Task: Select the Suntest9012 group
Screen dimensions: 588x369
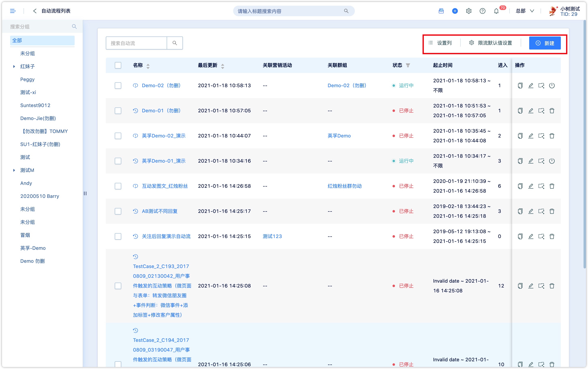Action: tap(35, 105)
